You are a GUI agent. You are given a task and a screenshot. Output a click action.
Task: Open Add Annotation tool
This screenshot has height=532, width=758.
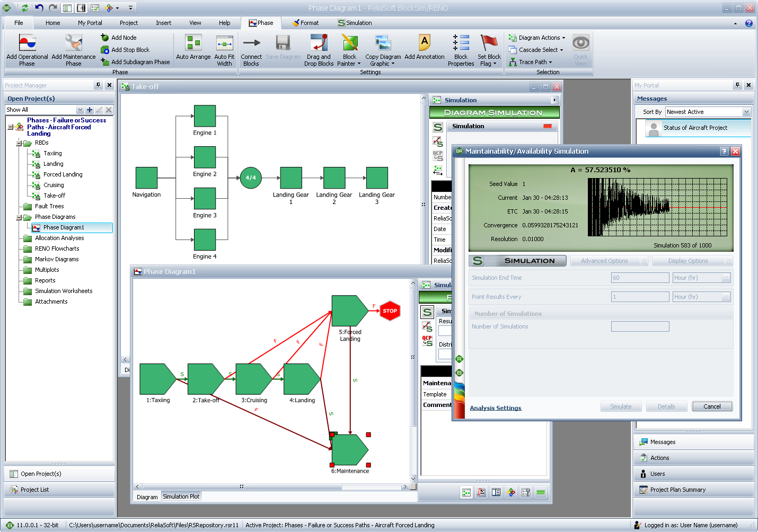[x=425, y=48]
